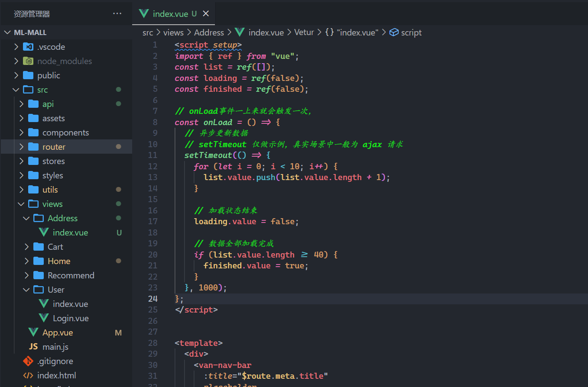Select the Address breadcrumb segment

tap(209, 32)
